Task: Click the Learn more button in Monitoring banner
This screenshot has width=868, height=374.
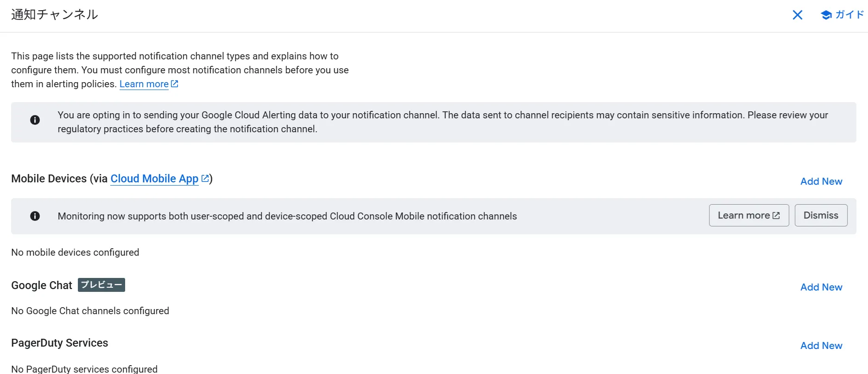Action: (749, 215)
